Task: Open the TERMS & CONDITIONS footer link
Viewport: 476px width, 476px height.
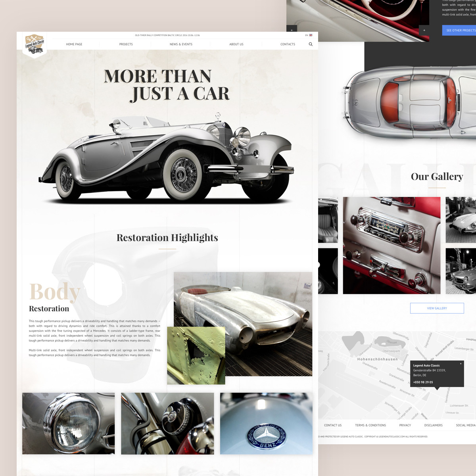Action: click(x=370, y=425)
